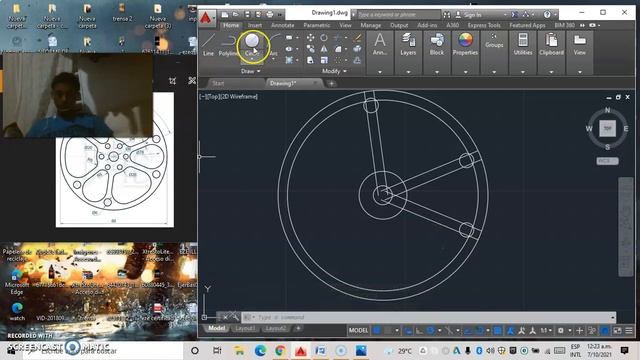Viewport: 640px width, 360px height.
Task: Select the Line drawing tool
Action: coord(208,44)
